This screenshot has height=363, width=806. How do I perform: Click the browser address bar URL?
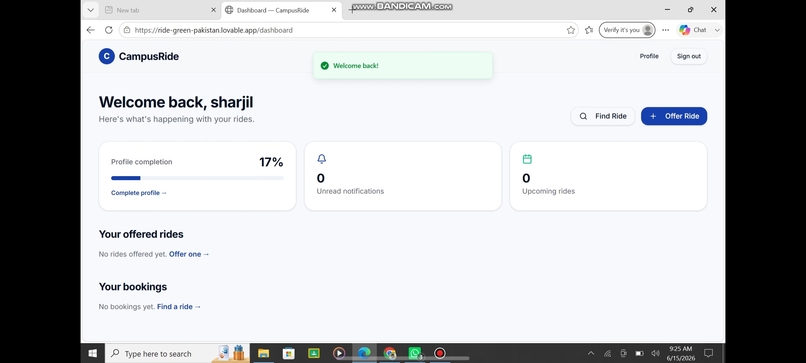click(x=213, y=30)
